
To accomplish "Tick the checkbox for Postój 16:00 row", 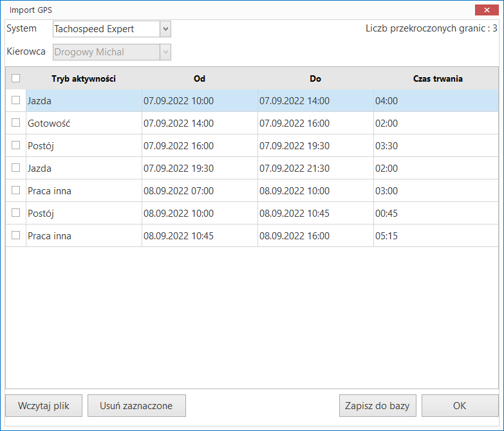I will [16, 145].
